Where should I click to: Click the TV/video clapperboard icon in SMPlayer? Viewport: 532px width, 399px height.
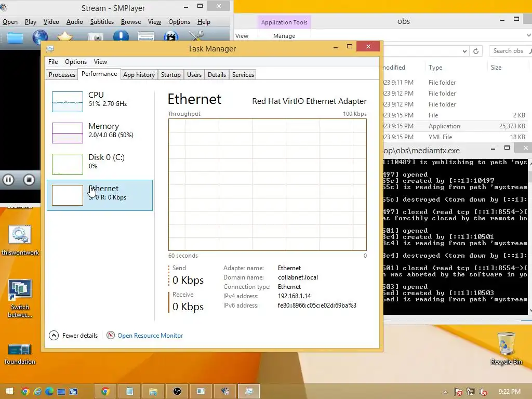point(171,36)
